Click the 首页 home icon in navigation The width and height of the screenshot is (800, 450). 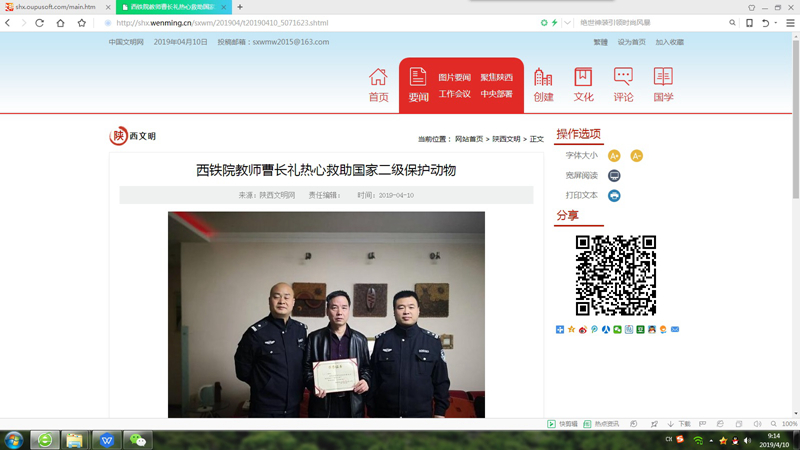(378, 84)
